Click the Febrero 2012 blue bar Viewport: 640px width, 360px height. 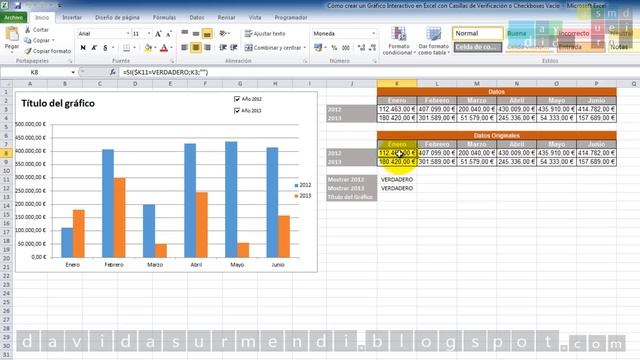(108, 203)
